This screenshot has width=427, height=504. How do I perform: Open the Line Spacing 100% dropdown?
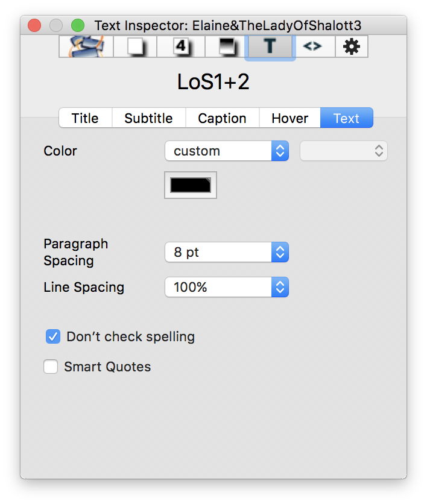pos(227,287)
